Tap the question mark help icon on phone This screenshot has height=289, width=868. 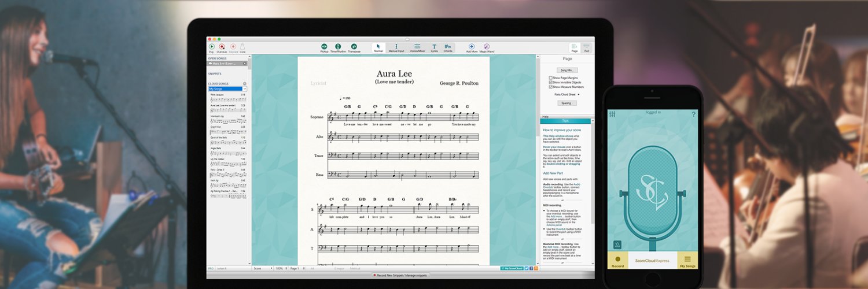(x=694, y=114)
